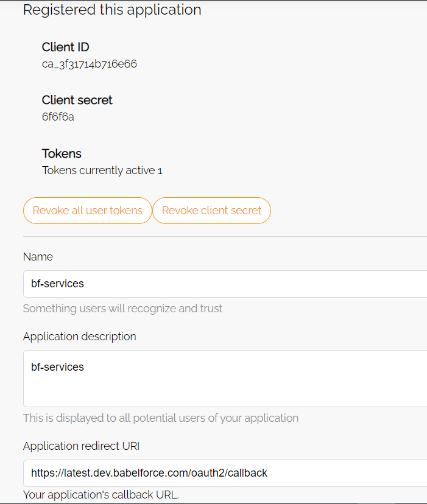Click the Tokens heading
The image size is (427, 504).
pos(62,153)
